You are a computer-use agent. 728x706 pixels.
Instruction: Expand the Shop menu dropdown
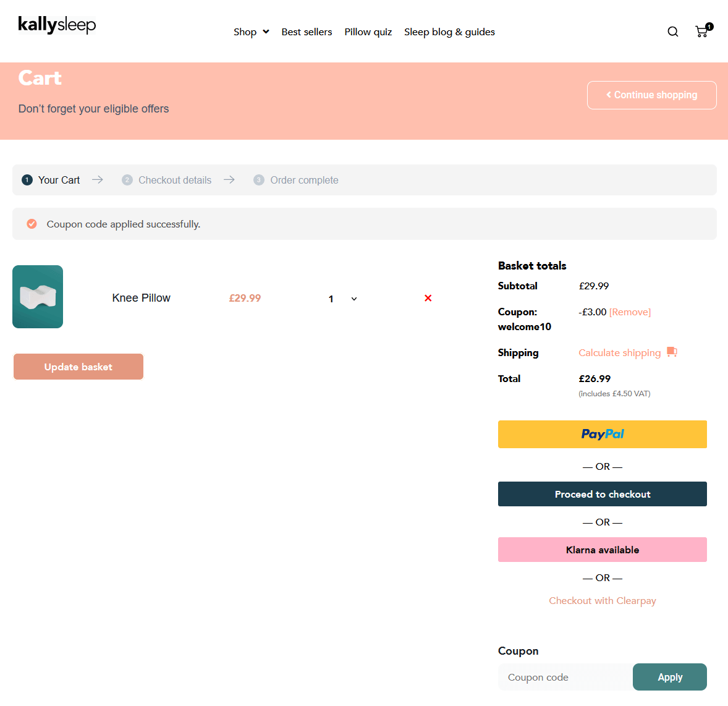tap(251, 32)
